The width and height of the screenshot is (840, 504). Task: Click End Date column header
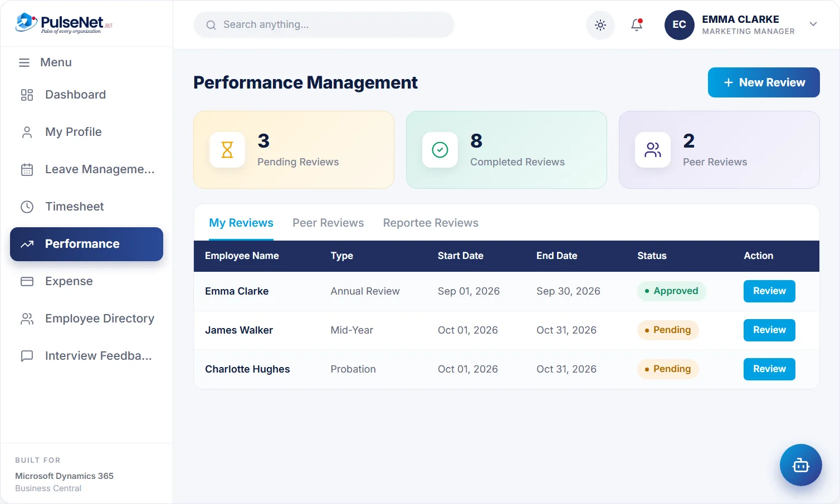556,256
